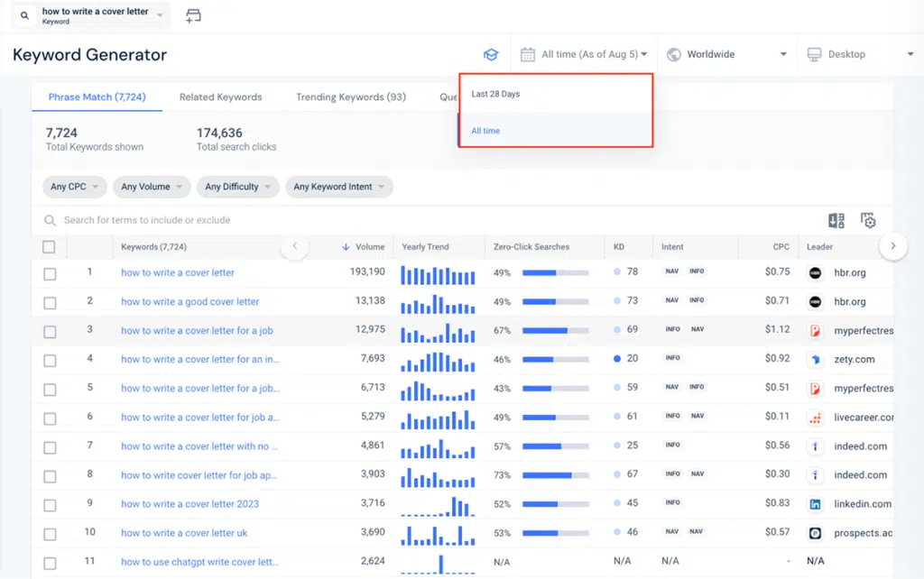Viewport: 924px width, 579px height.
Task: Switch to the Related Keywords tab
Action: pos(220,97)
